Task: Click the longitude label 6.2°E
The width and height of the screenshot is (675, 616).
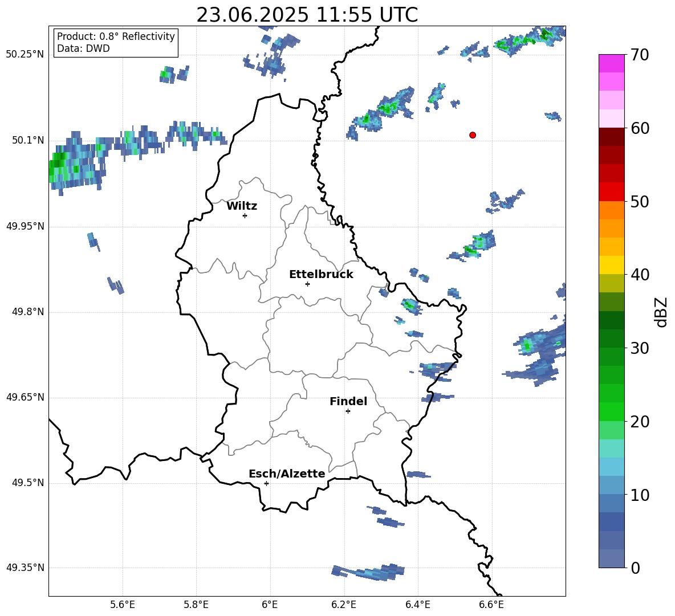Action: click(x=344, y=605)
